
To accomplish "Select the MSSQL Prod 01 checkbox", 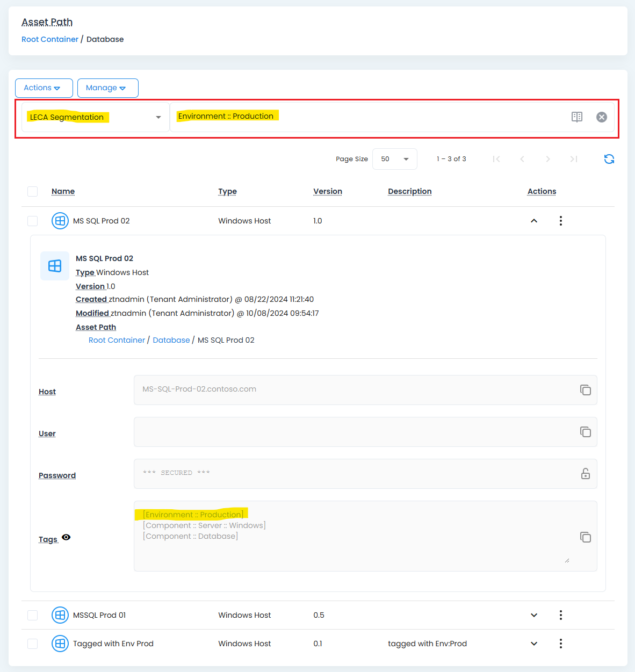I will click(33, 615).
